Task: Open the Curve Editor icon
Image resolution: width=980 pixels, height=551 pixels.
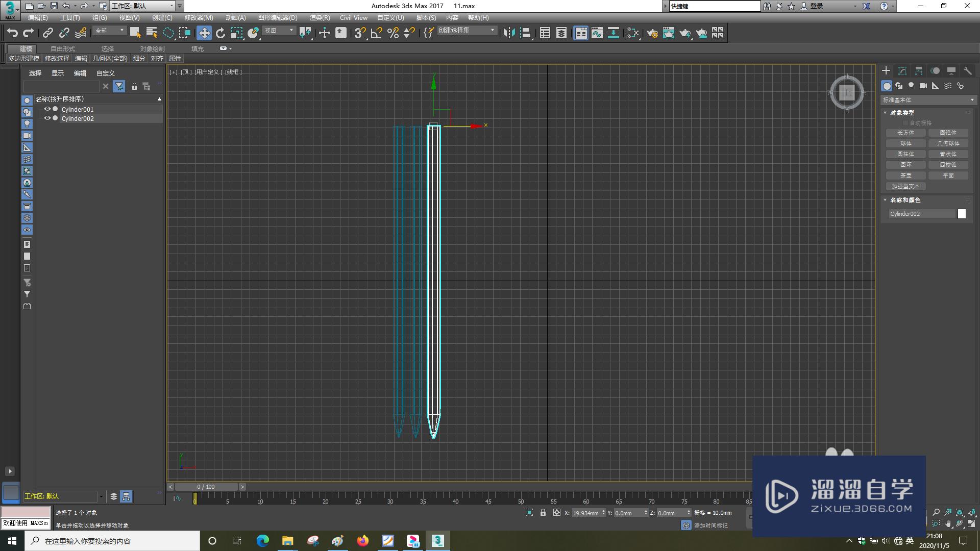Action: point(597,33)
